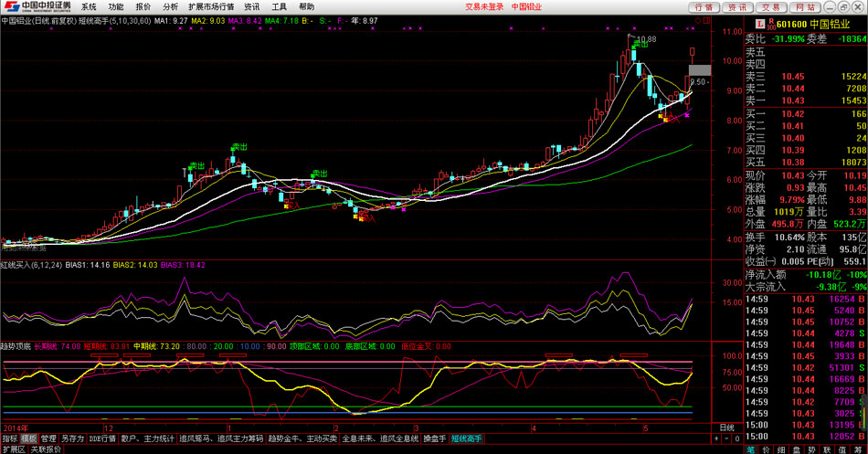Click the 换手 10.64% value

click(x=789, y=237)
